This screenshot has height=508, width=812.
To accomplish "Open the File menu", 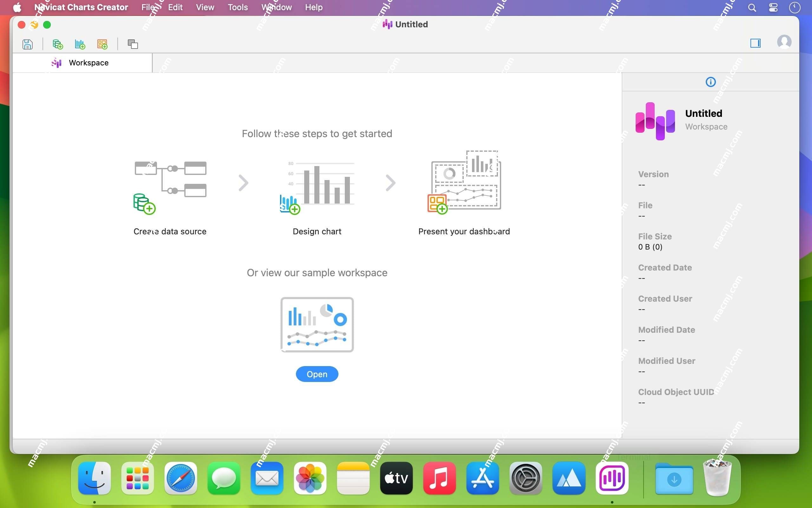I will point(147,7).
